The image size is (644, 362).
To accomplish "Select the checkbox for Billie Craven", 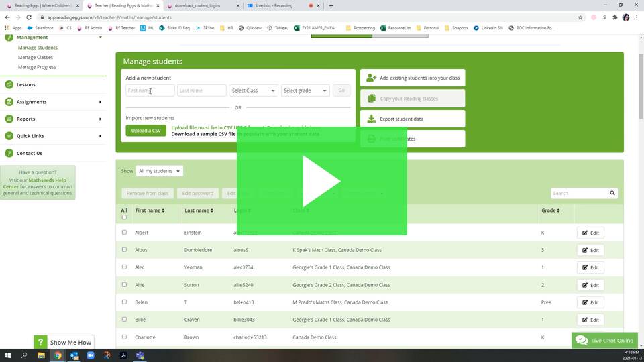I will (124, 319).
